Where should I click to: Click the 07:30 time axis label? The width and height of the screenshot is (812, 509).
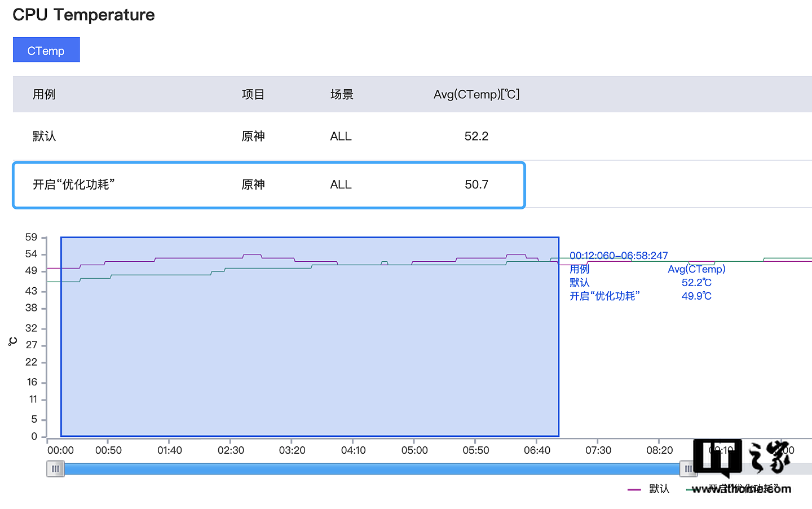click(598, 450)
